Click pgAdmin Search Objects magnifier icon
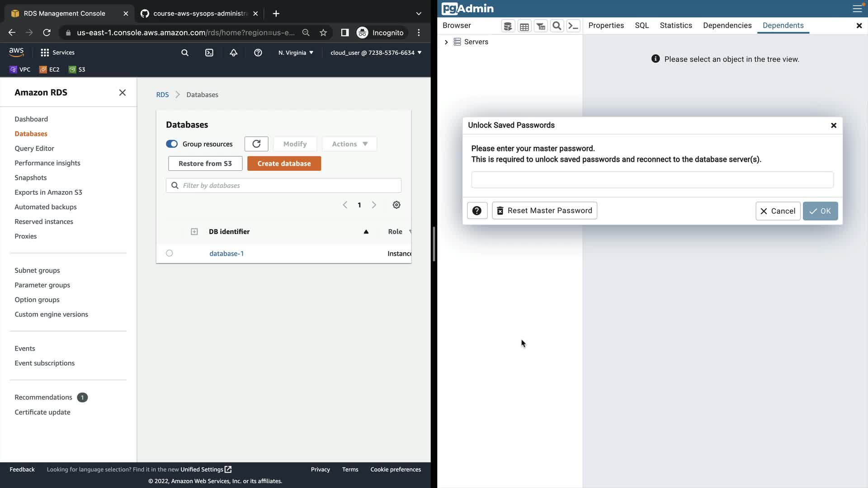868x488 pixels. 557,26
